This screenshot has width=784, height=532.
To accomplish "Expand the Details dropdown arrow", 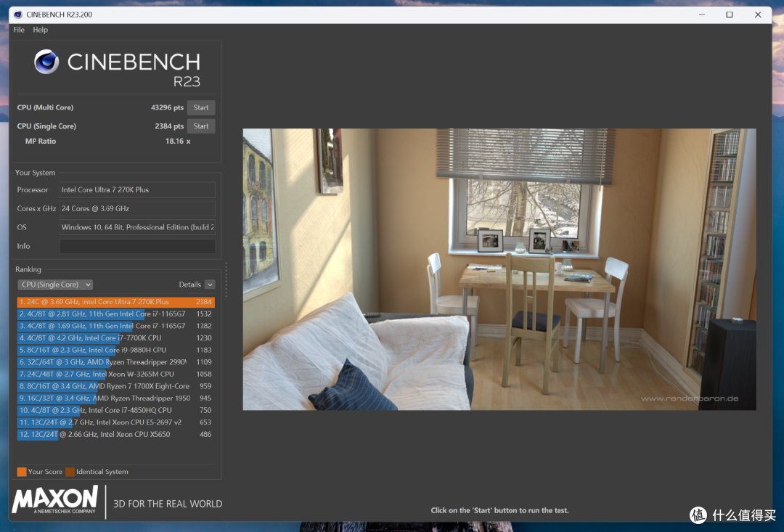I will (210, 285).
